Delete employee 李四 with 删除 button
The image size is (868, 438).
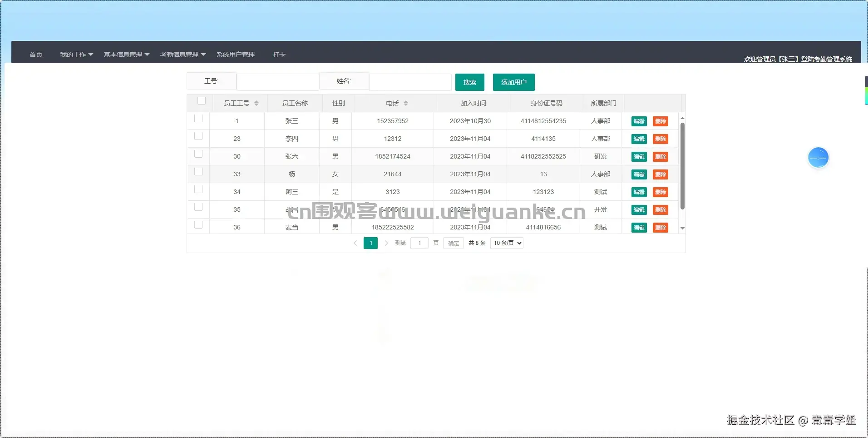(x=661, y=139)
